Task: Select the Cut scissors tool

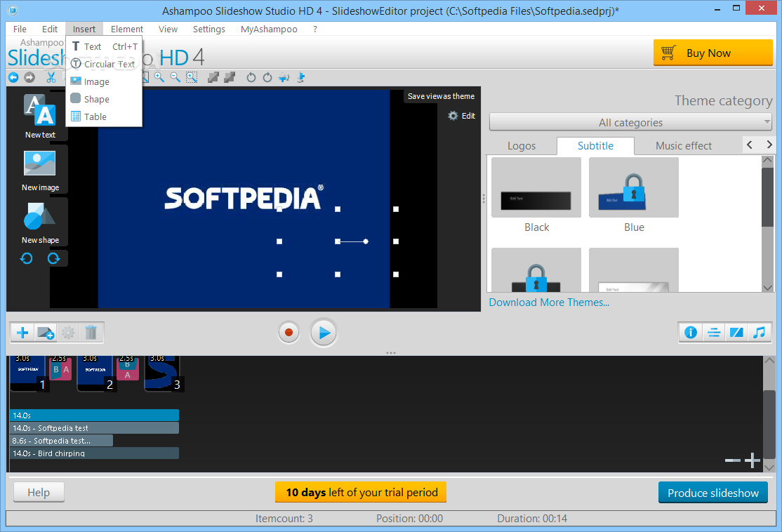Action: (51, 77)
